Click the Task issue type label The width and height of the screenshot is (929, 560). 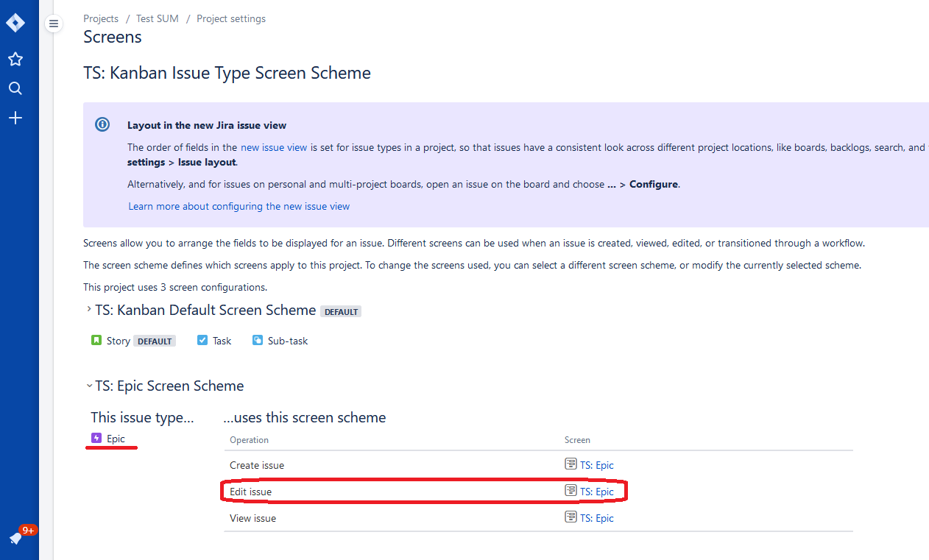pos(222,341)
